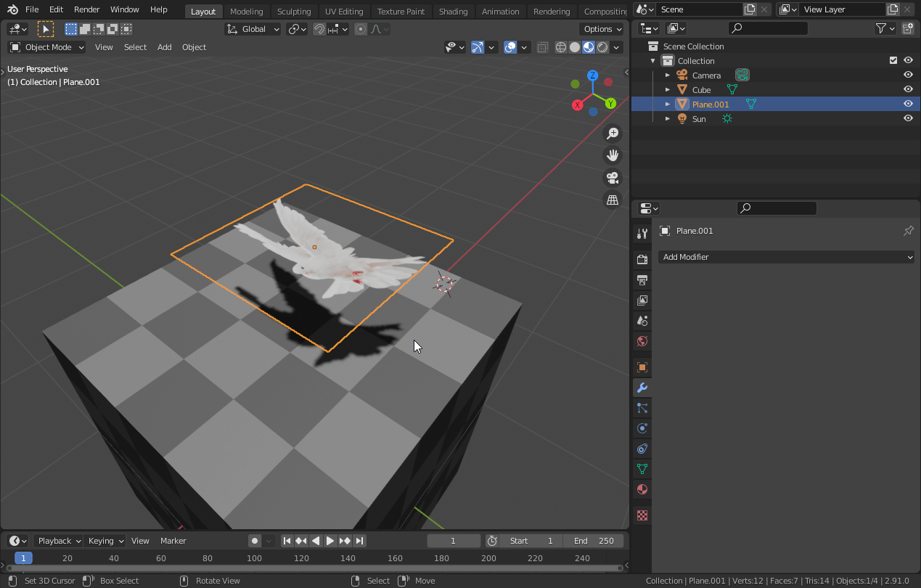Pin the Plane.001 properties context
The image size is (921, 588).
click(x=908, y=231)
